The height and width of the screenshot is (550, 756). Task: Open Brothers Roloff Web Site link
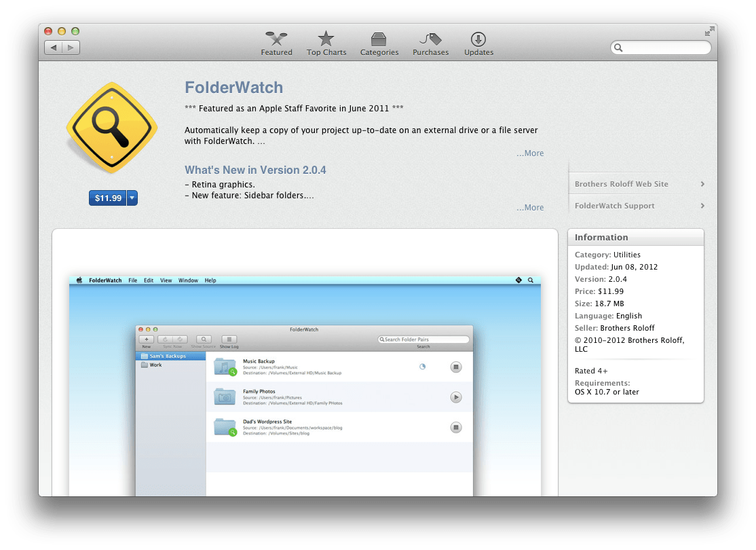point(621,184)
